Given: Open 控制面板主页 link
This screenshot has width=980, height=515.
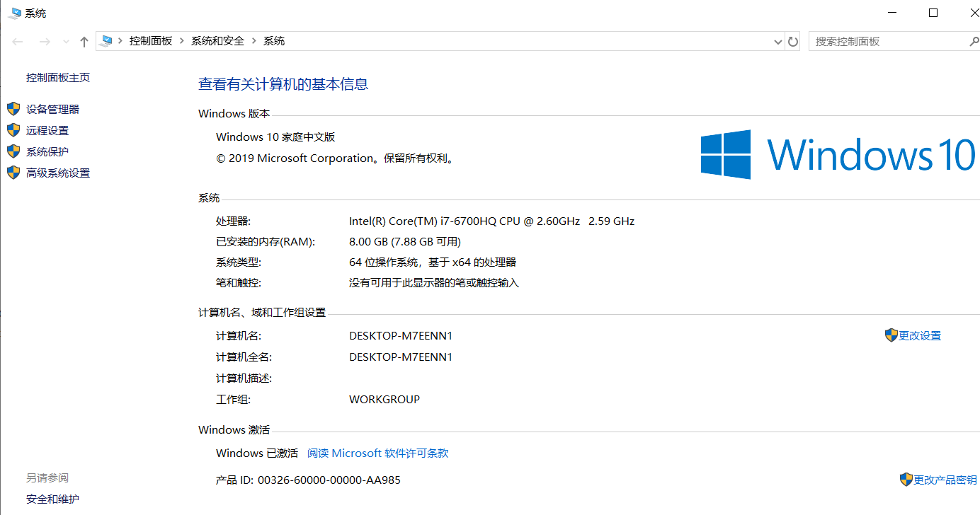Looking at the screenshot, I should pos(58,78).
